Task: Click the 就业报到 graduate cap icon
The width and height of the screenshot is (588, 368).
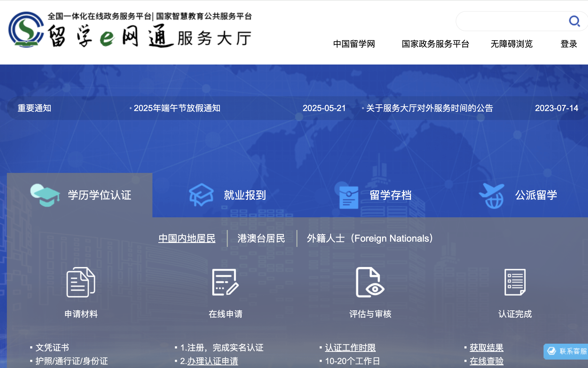Action: pyautogui.click(x=201, y=195)
